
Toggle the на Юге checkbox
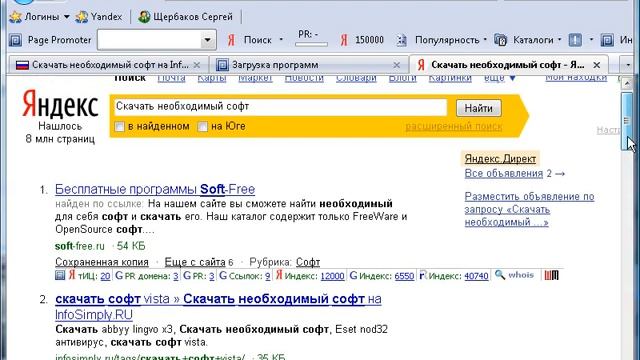tap(202, 127)
